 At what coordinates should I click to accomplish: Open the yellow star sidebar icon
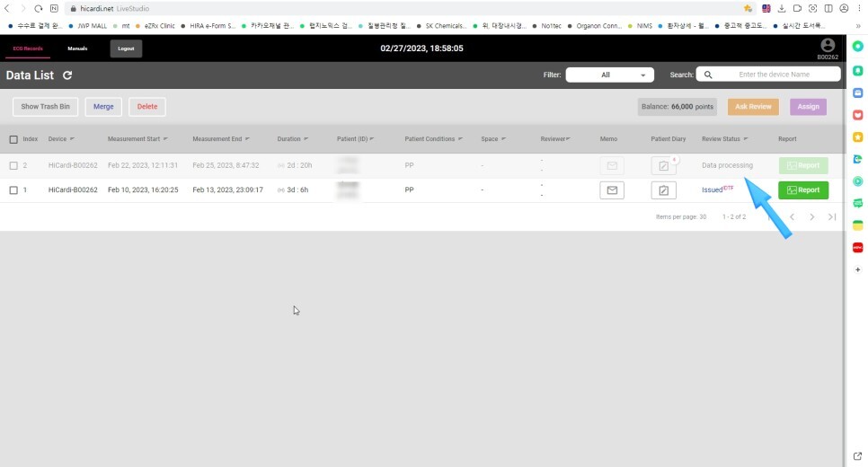tap(857, 137)
